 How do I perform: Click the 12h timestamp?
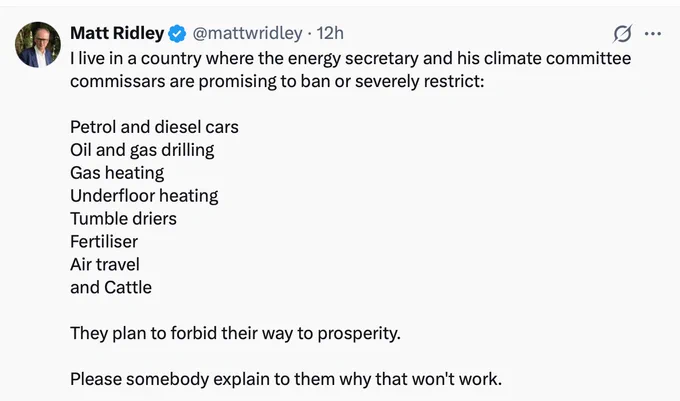click(330, 33)
